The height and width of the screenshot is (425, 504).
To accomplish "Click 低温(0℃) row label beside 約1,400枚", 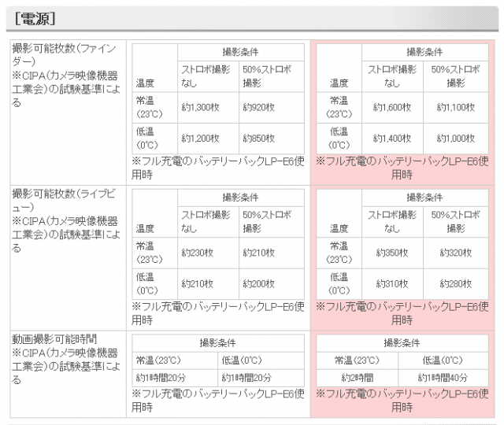I will pyautogui.click(x=339, y=139).
